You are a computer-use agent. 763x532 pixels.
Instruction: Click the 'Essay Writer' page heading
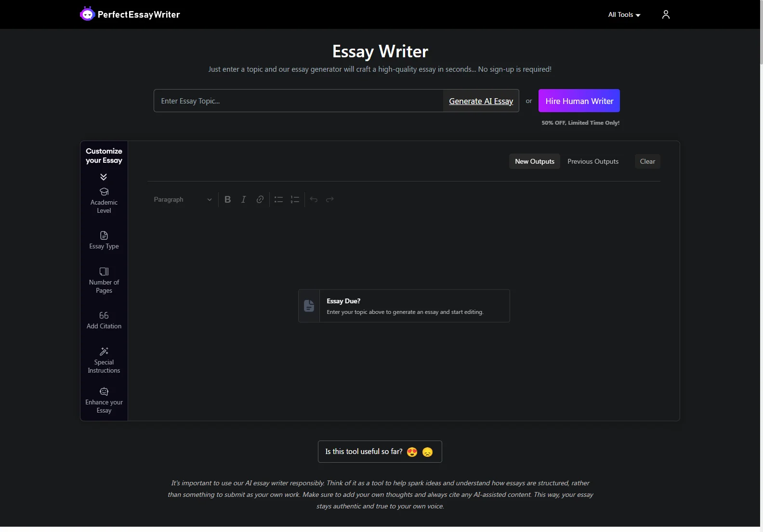(x=380, y=52)
